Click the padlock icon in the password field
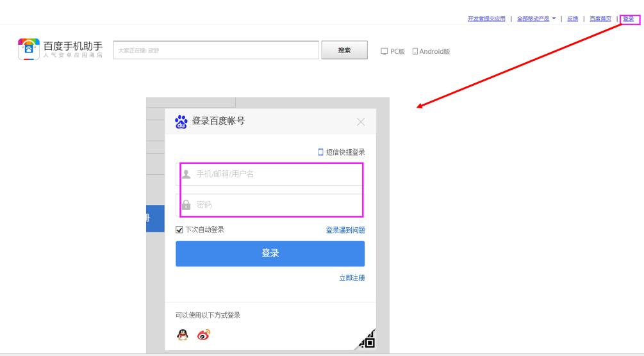The width and height of the screenshot is (644, 356). (186, 204)
